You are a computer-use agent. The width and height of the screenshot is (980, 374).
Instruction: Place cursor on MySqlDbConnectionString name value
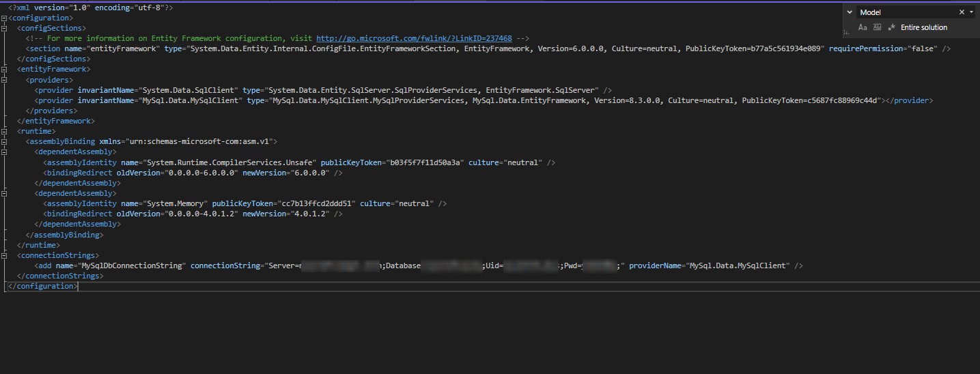pos(132,265)
